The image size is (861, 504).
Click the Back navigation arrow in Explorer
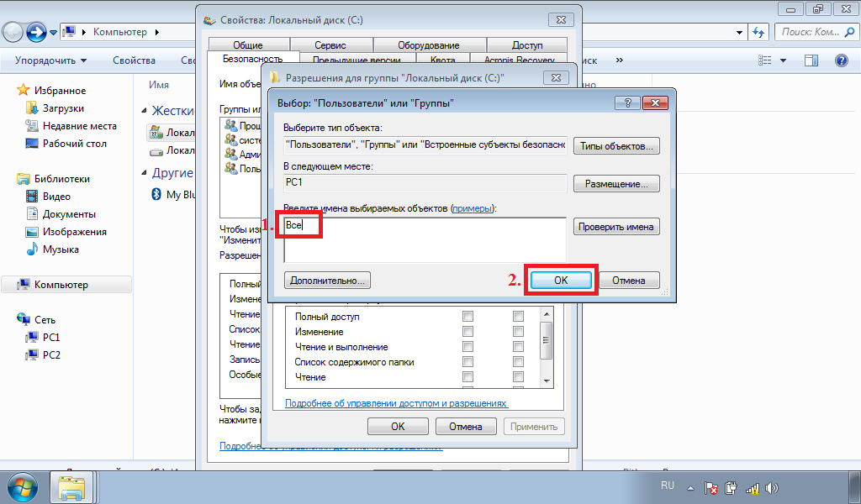[13, 32]
